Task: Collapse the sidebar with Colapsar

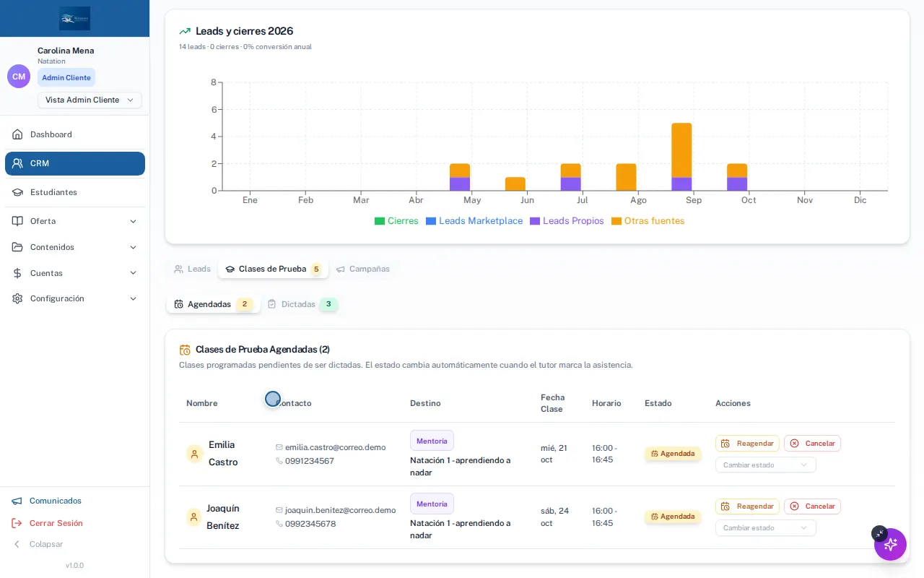Action: [38, 544]
